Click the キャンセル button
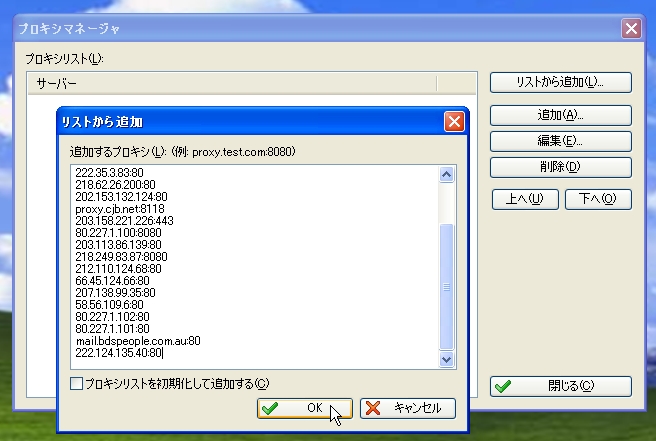 tap(408, 408)
